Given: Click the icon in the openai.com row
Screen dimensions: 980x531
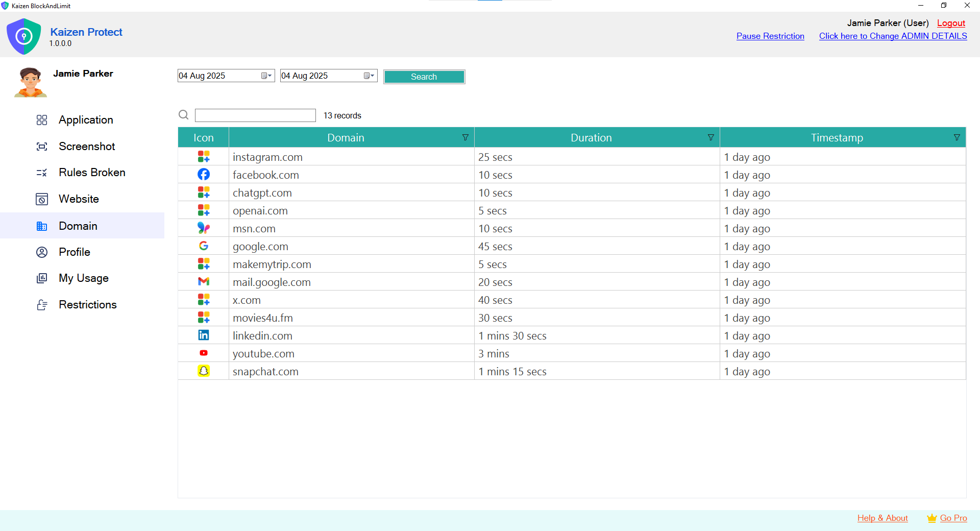Looking at the screenshot, I should (204, 210).
